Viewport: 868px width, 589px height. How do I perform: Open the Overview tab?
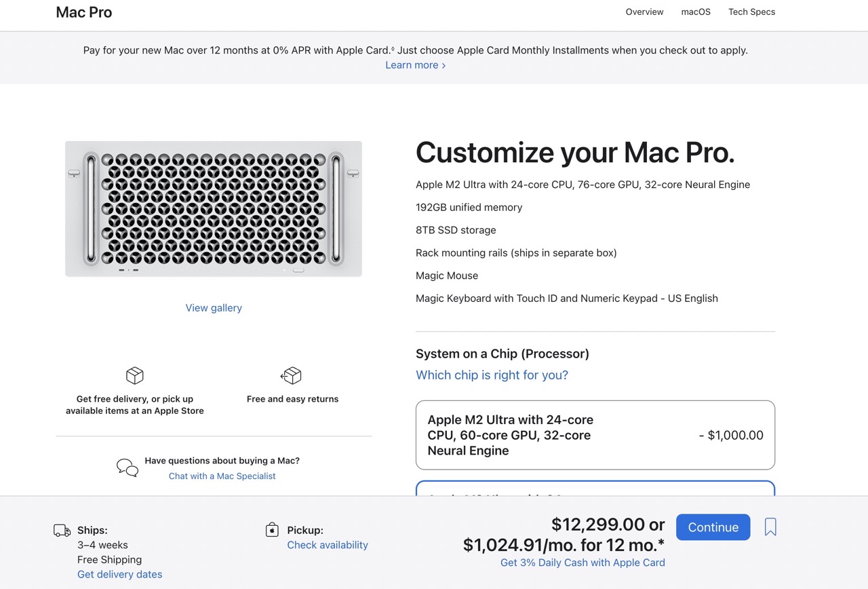(x=644, y=12)
